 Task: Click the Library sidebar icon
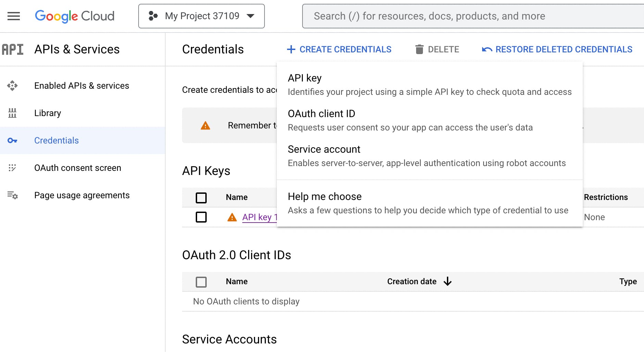coord(12,113)
